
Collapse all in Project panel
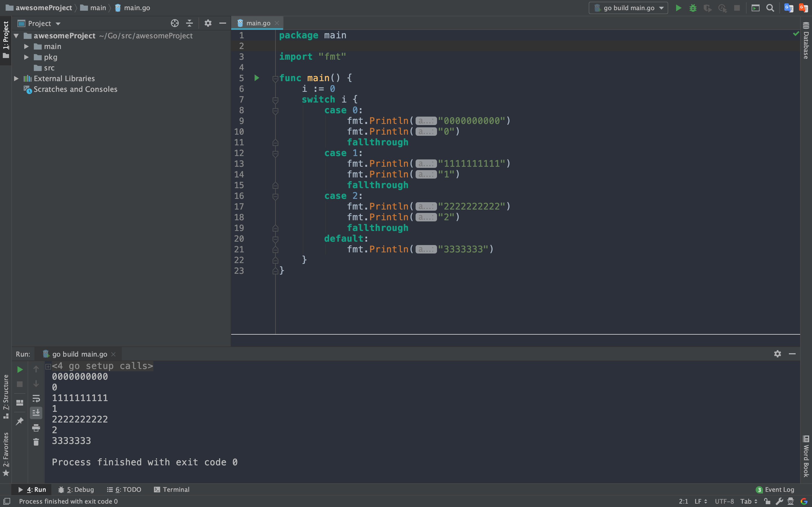(189, 23)
